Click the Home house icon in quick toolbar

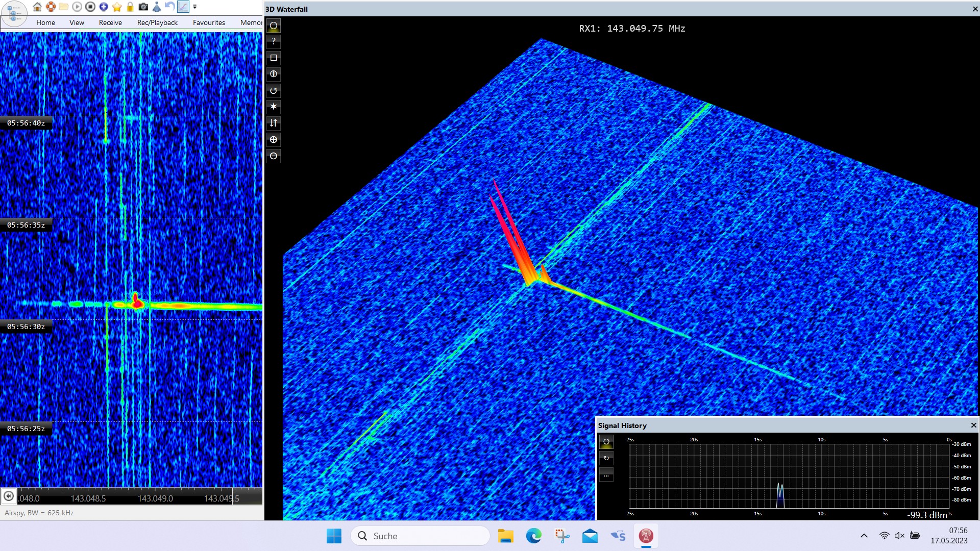(x=37, y=7)
